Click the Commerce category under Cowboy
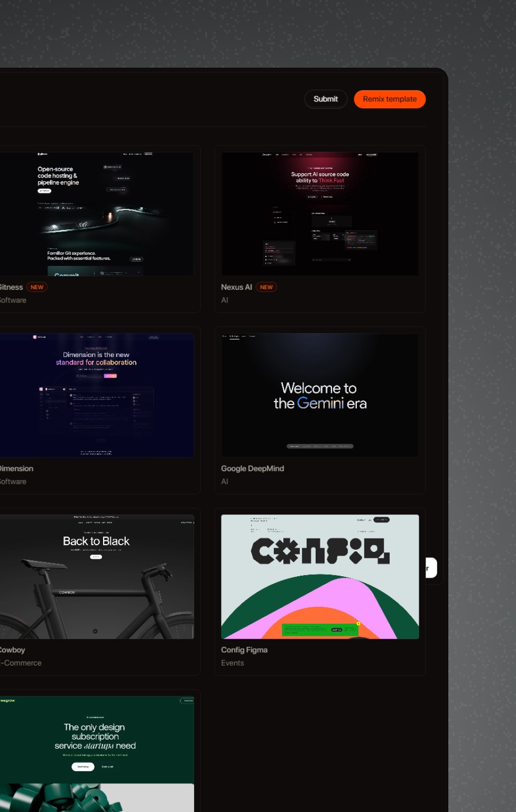 (x=21, y=663)
